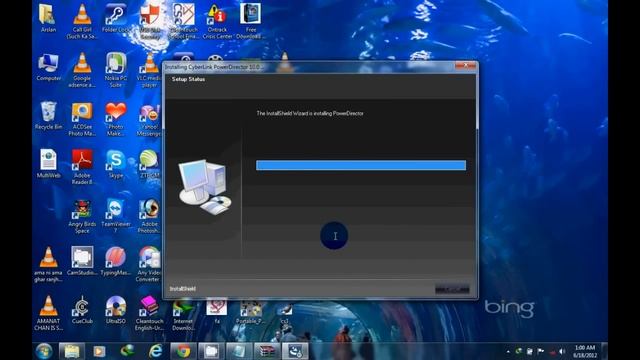Open the volume speaker tray icon
This screenshot has height=360, width=640.
point(562,351)
